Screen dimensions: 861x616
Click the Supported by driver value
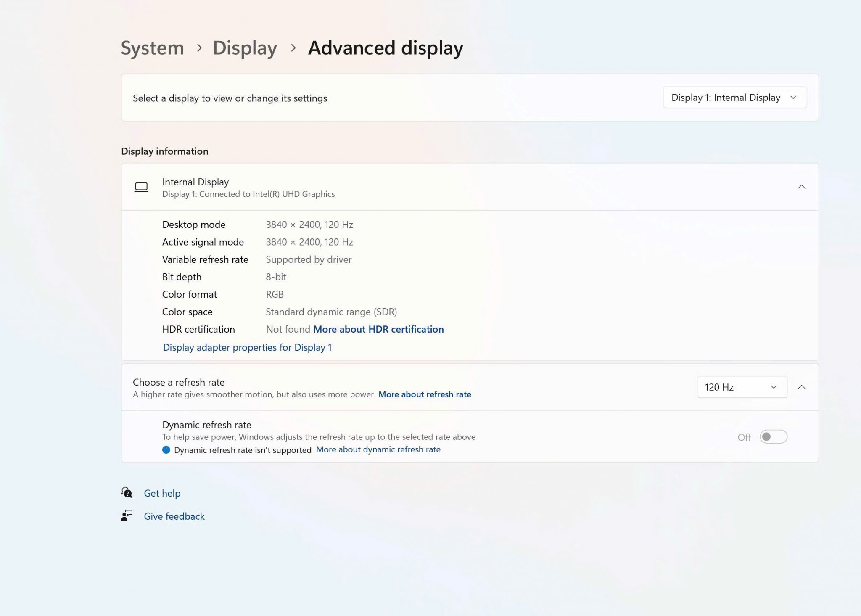[x=309, y=259]
